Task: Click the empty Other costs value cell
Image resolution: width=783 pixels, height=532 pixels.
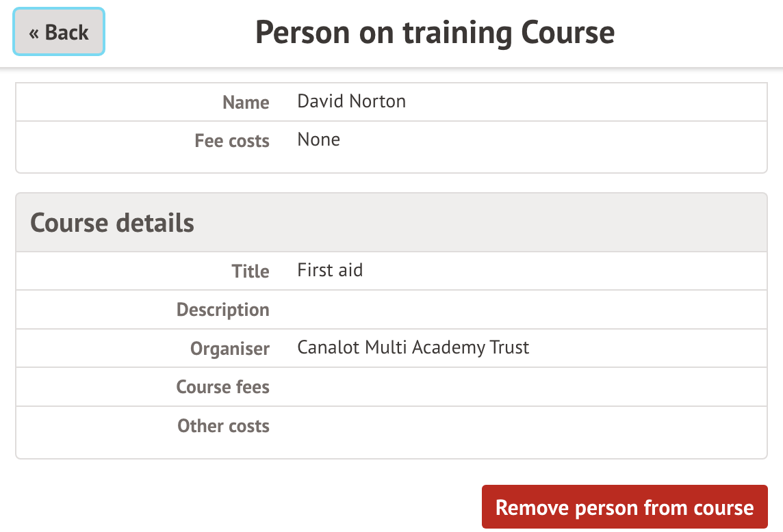Action: [527, 426]
